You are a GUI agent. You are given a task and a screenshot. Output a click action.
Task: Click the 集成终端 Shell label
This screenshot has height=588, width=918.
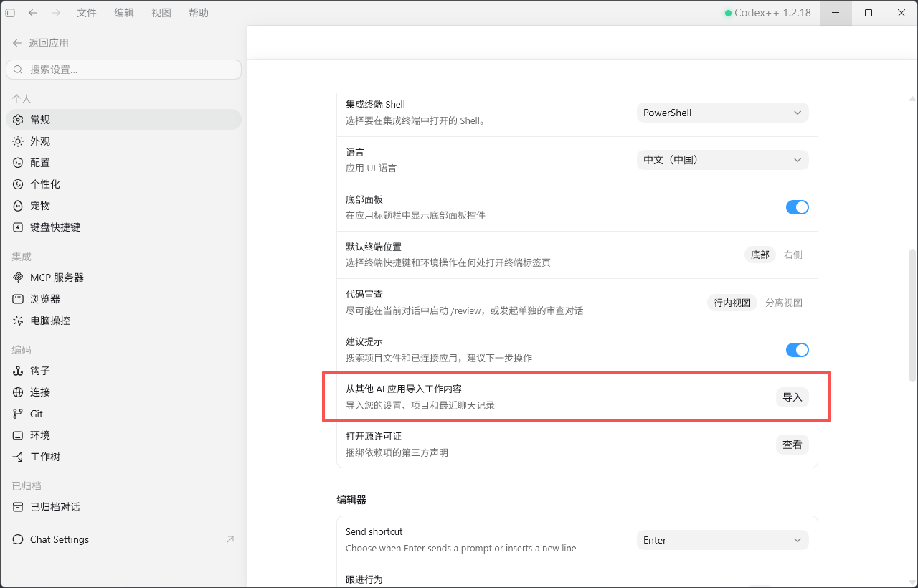click(376, 105)
